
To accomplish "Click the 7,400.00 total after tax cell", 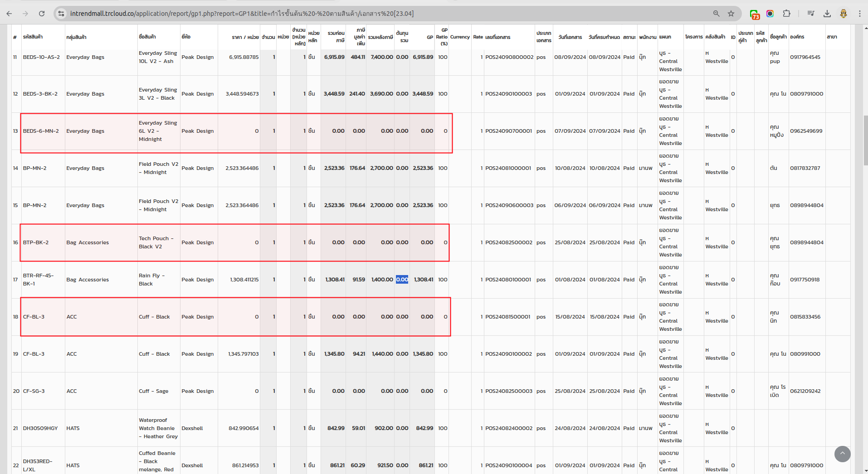I will [x=382, y=57].
